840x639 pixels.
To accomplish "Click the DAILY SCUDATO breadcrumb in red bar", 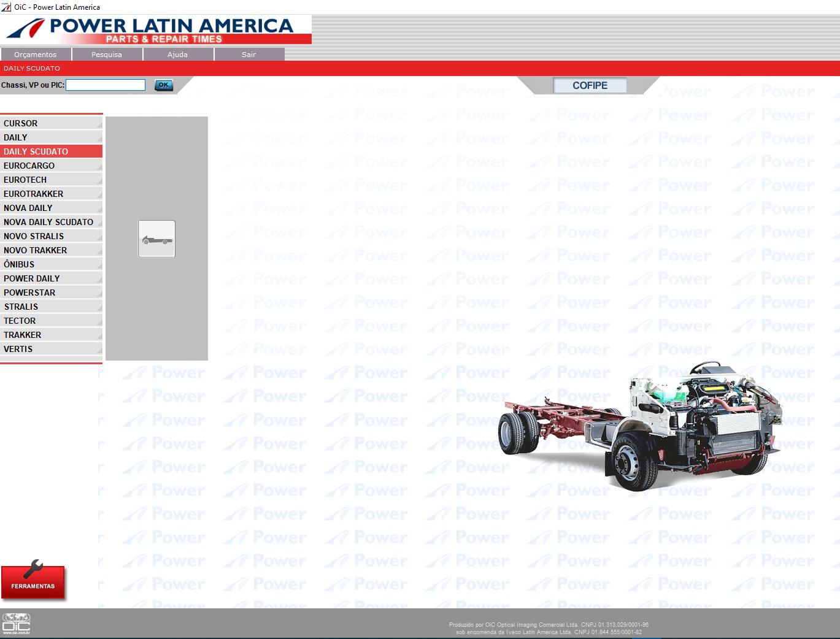I will 32,68.
